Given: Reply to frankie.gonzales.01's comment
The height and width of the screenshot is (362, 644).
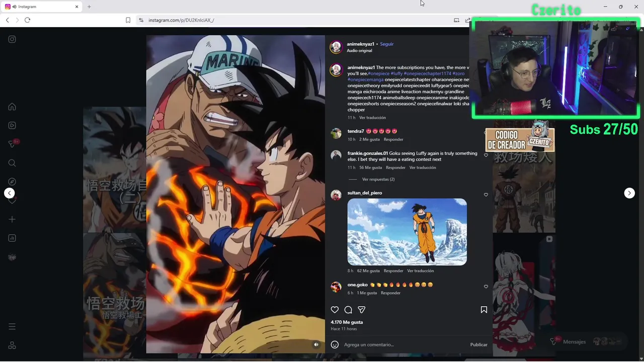Looking at the screenshot, I should click(395, 167).
